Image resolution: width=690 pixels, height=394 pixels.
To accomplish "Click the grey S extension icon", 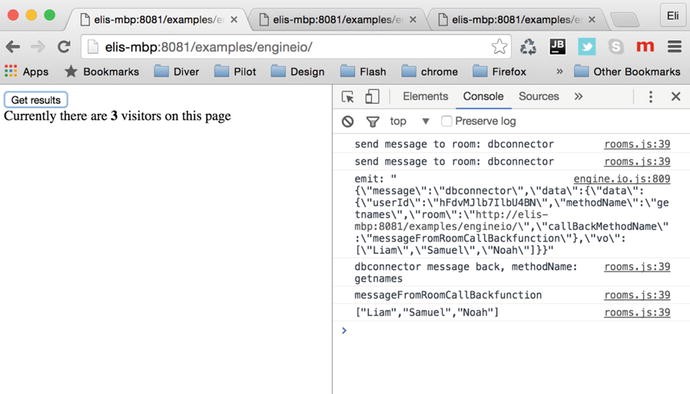I will pos(616,46).
